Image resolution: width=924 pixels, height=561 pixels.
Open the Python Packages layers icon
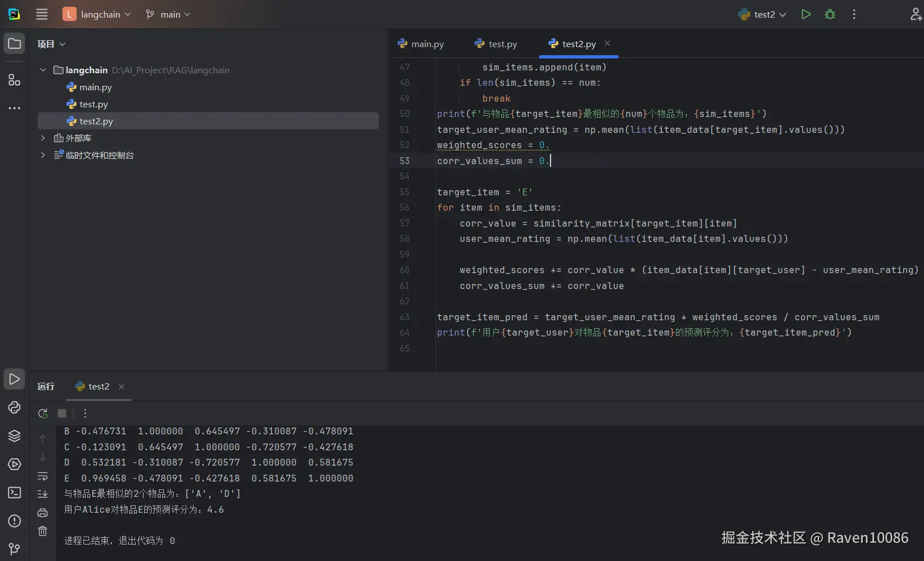(x=14, y=436)
